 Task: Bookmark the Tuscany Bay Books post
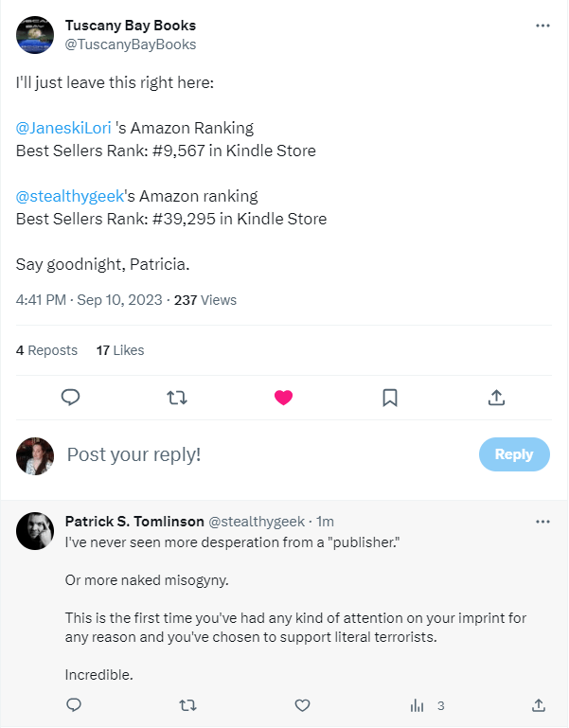click(389, 399)
